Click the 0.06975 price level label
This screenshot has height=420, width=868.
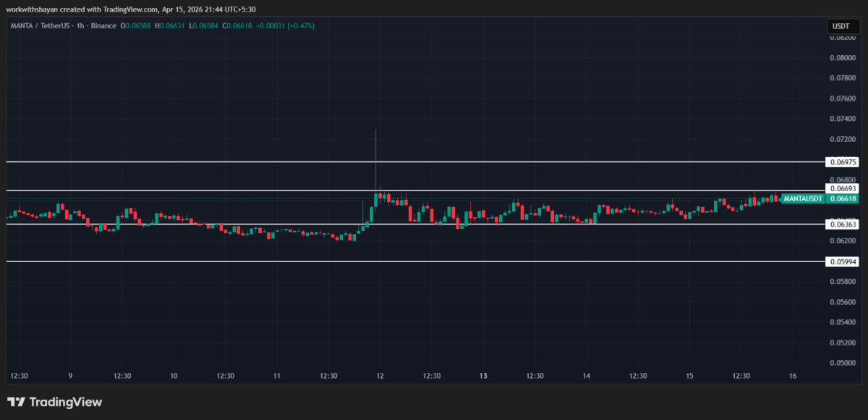[x=843, y=162]
